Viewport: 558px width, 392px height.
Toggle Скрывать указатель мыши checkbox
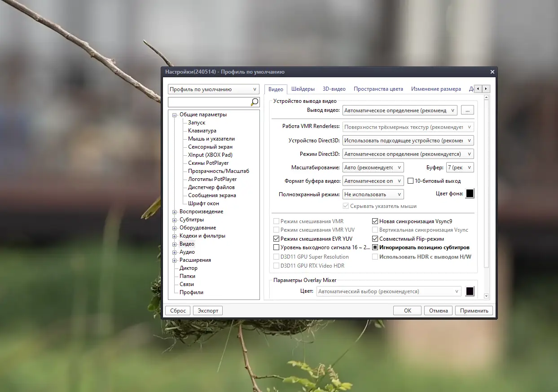click(346, 206)
